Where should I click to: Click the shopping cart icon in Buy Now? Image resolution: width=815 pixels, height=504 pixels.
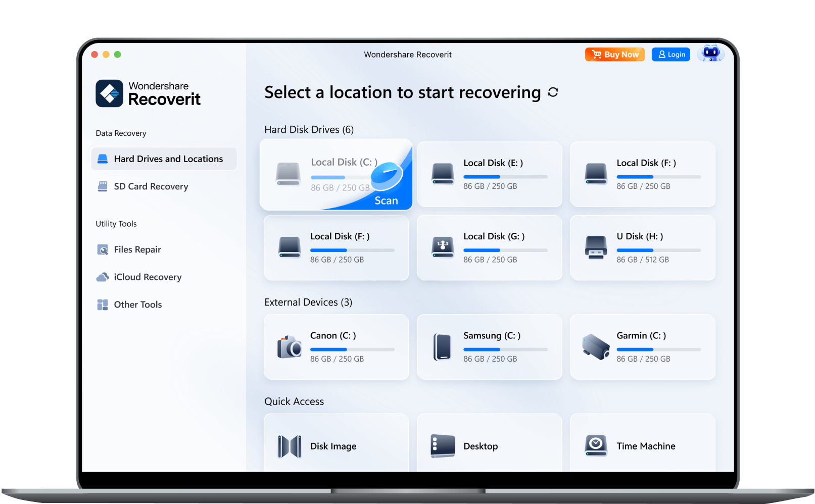(597, 54)
